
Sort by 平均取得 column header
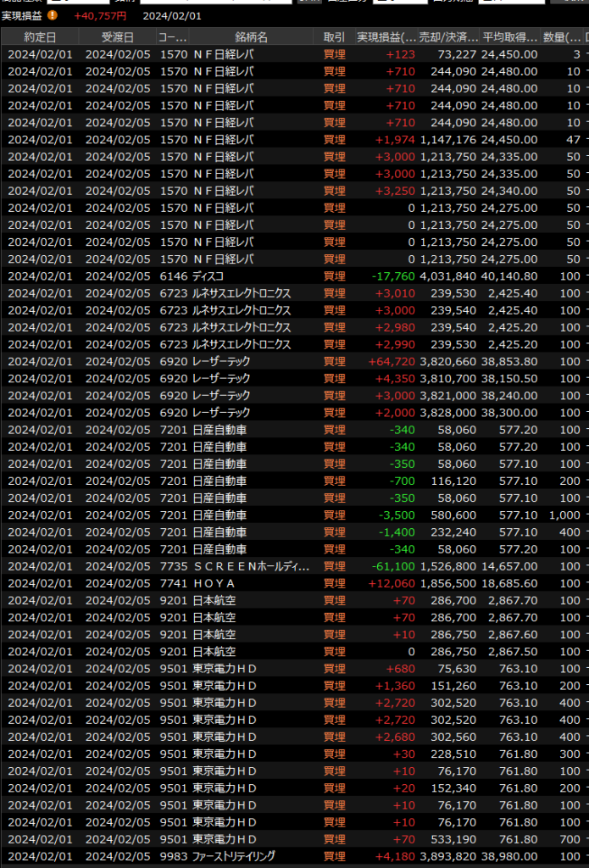pyautogui.click(x=509, y=37)
